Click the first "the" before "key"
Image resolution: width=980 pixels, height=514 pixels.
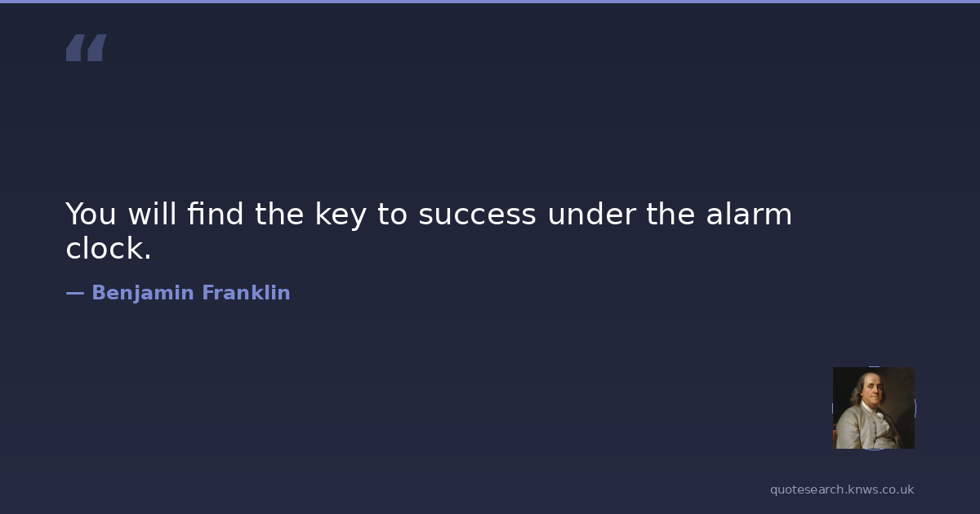point(279,215)
